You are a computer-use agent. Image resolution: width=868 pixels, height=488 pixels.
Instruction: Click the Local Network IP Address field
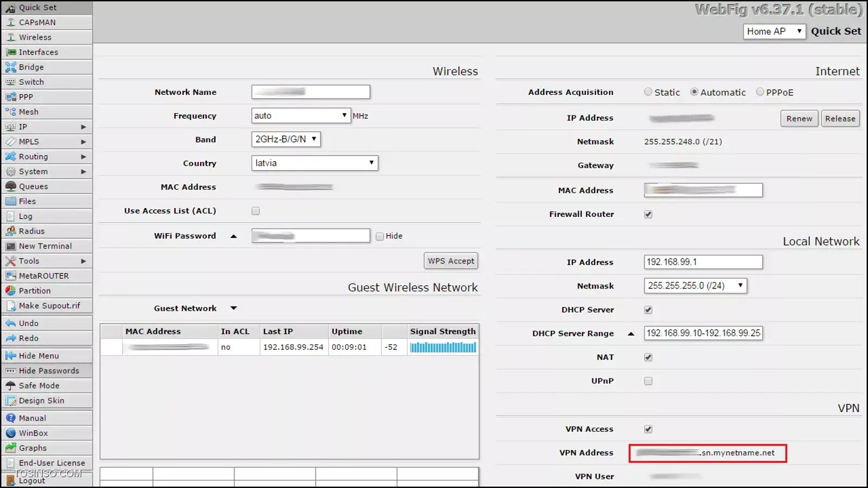pyautogui.click(x=703, y=262)
